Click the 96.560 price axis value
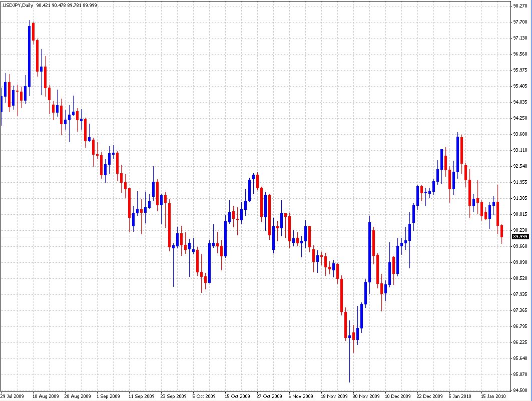 [x=520, y=54]
